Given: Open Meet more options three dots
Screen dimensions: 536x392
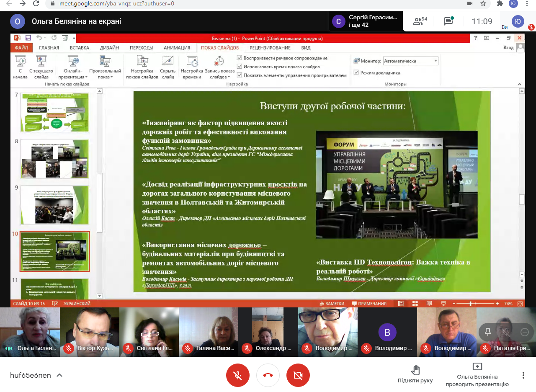Looking at the screenshot, I should (x=523, y=375).
